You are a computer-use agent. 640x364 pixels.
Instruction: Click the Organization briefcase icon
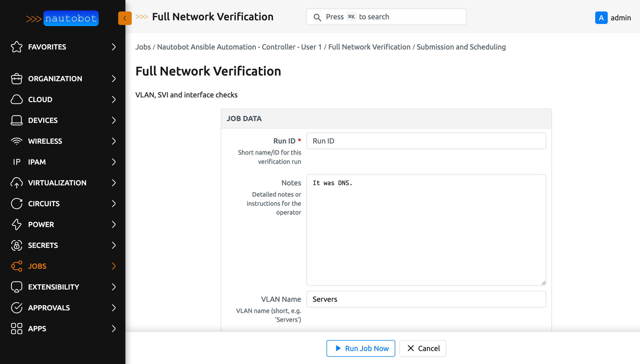pos(16,79)
